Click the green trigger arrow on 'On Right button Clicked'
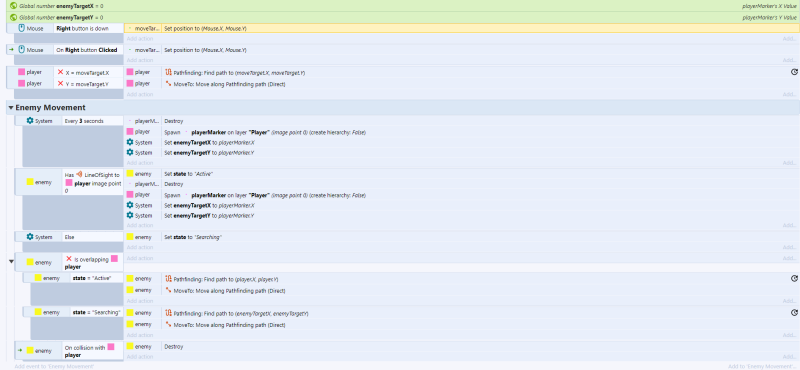This screenshot has height=370, width=800. coord(11,50)
